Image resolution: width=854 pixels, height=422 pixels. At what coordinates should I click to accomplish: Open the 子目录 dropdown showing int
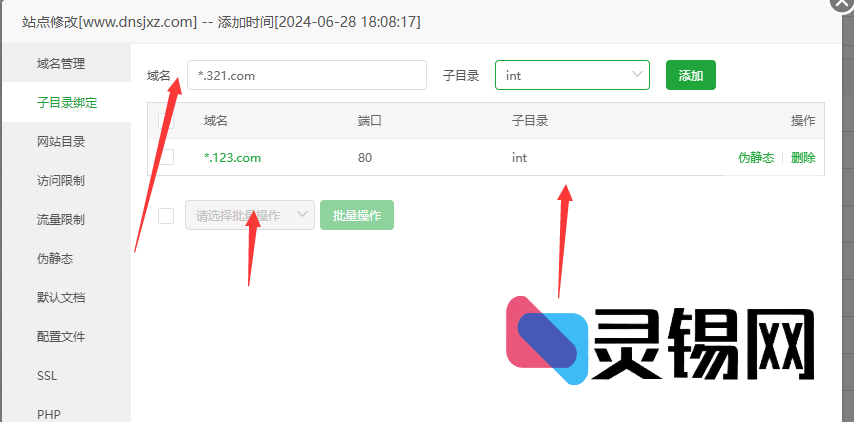point(572,75)
